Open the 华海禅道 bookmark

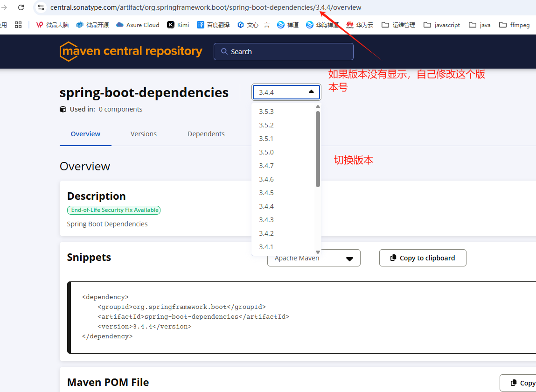(x=322, y=25)
